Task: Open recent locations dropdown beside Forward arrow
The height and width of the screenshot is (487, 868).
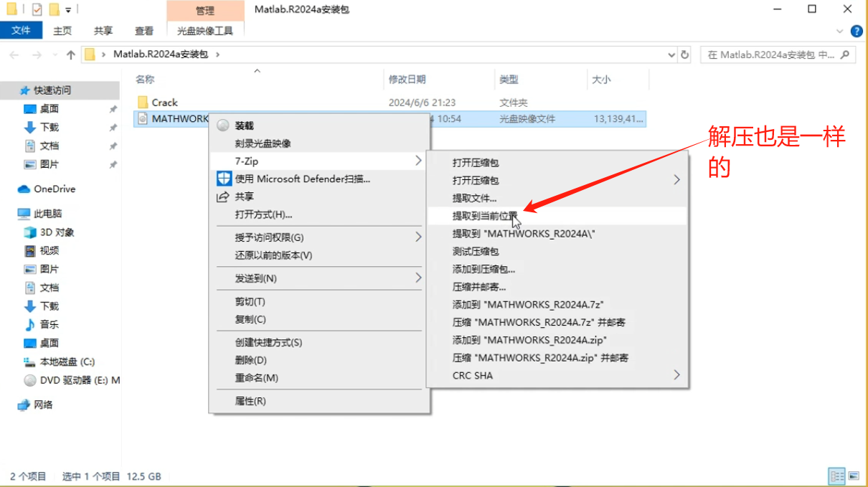Action: [x=54, y=55]
